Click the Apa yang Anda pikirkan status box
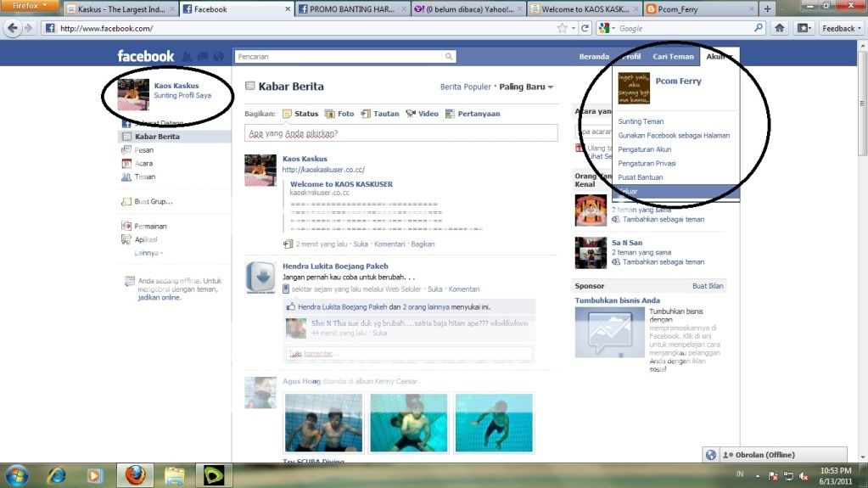Viewport: 868px width, 488px height. coord(400,133)
